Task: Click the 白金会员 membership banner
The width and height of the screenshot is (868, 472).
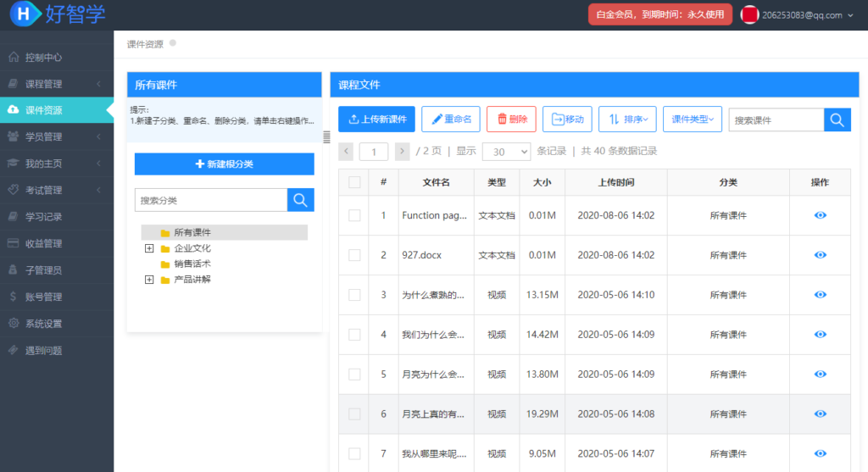Action: click(659, 14)
